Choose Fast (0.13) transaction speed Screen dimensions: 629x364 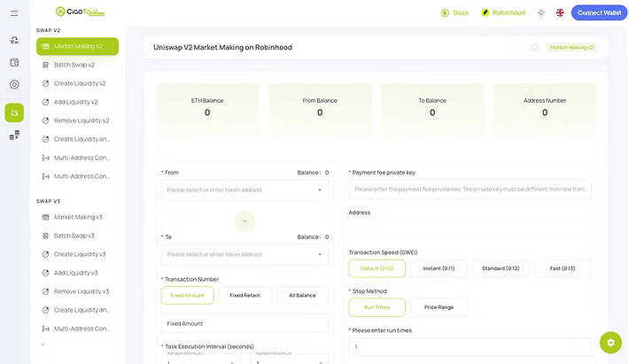(563, 268)
